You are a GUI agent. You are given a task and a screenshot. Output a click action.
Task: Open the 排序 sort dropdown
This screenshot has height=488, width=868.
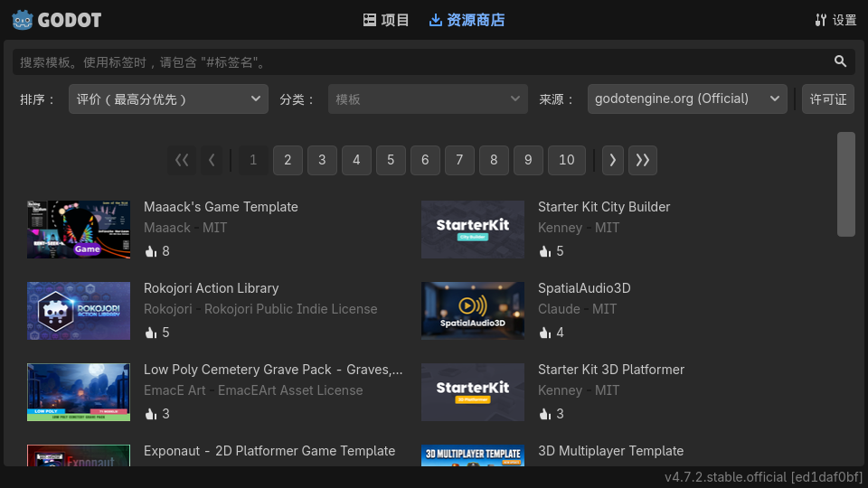(168, 99)
